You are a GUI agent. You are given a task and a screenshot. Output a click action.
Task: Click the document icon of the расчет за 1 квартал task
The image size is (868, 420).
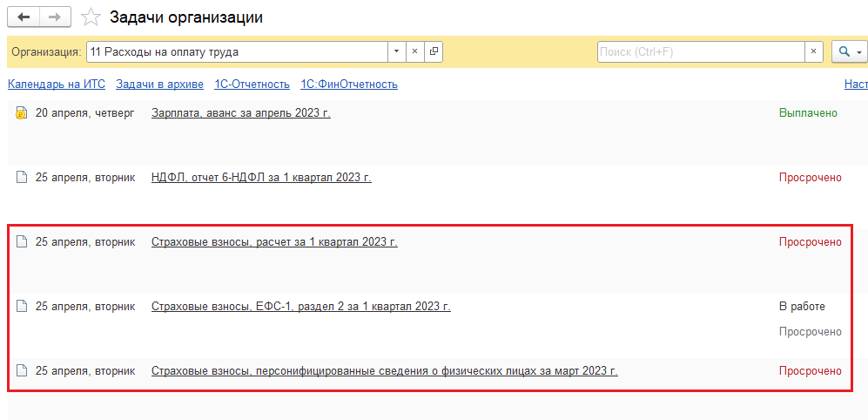(21, 242)
